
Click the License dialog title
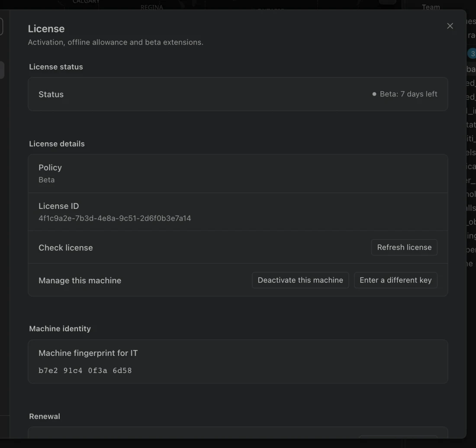(46, 29)
